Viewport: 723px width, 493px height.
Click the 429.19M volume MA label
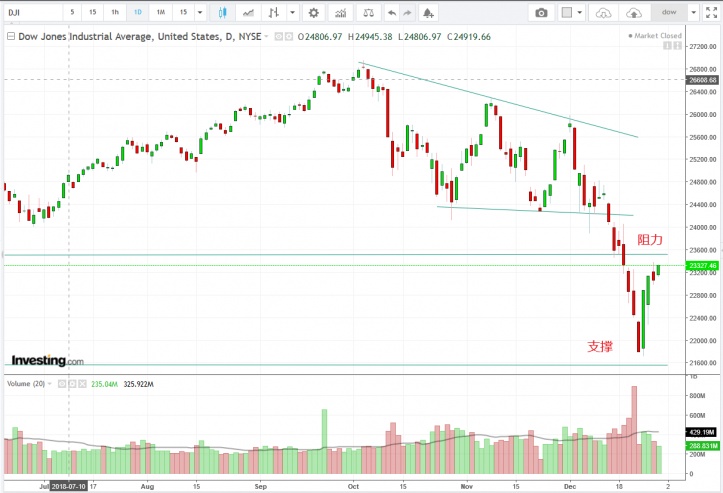click(701, 432)
